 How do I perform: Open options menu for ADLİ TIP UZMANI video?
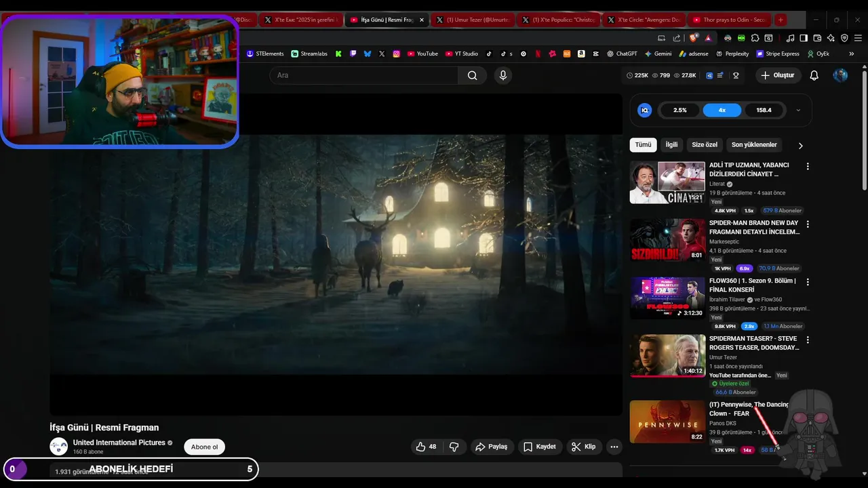point(807,166)
